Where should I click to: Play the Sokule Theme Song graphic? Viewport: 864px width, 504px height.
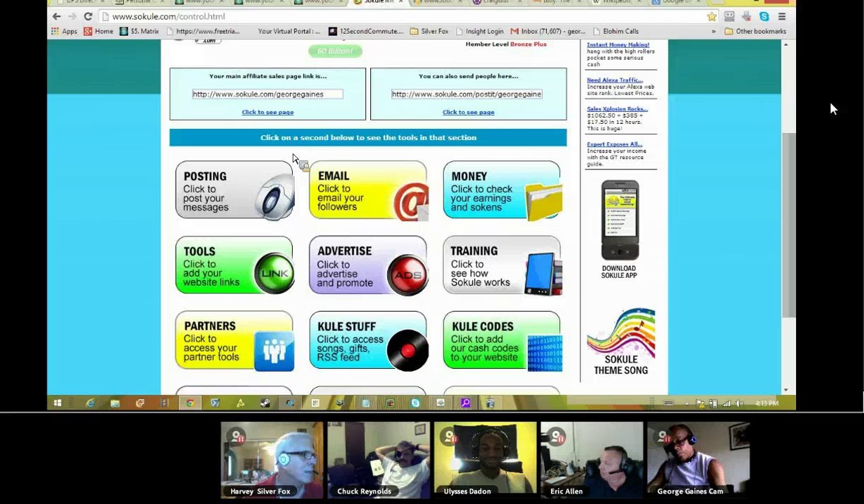click(x=621, y=341)
